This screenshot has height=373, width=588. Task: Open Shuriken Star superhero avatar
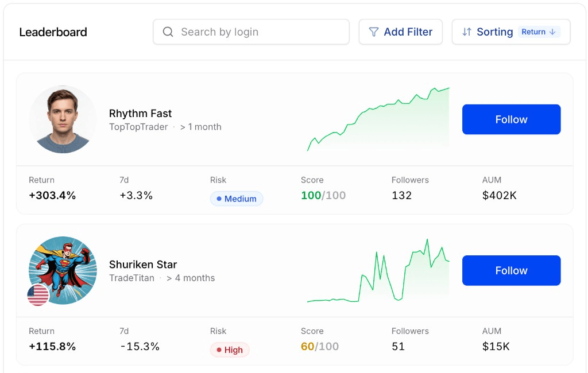click(63, 270)
